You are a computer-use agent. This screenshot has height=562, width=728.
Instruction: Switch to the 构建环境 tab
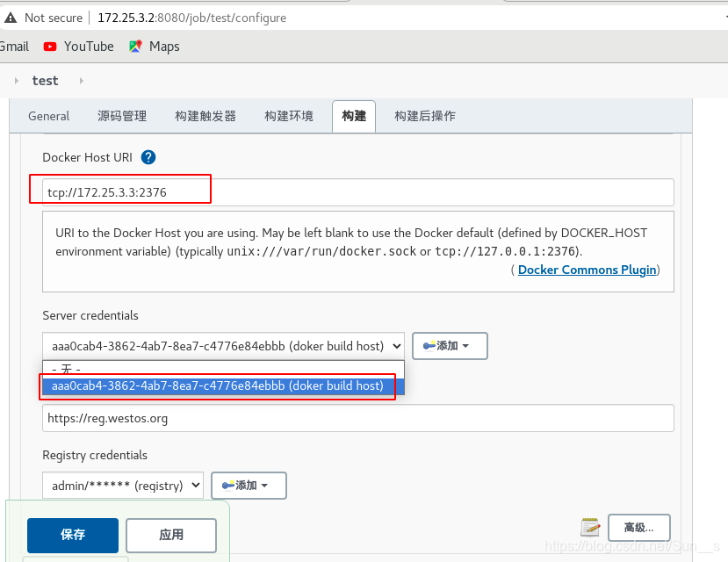coord(289,116)
